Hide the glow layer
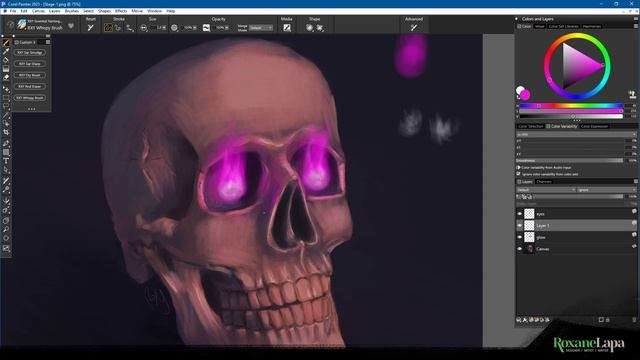 pos(520,237)
